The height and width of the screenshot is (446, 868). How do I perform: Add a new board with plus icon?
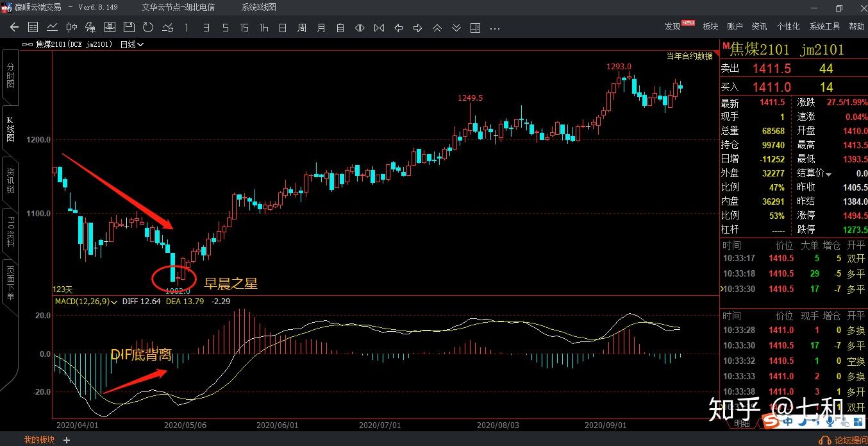point(66,440)
